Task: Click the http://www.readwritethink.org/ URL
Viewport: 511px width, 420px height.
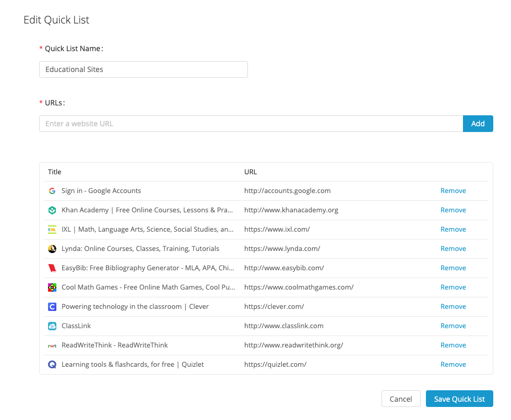Action: 294,345
